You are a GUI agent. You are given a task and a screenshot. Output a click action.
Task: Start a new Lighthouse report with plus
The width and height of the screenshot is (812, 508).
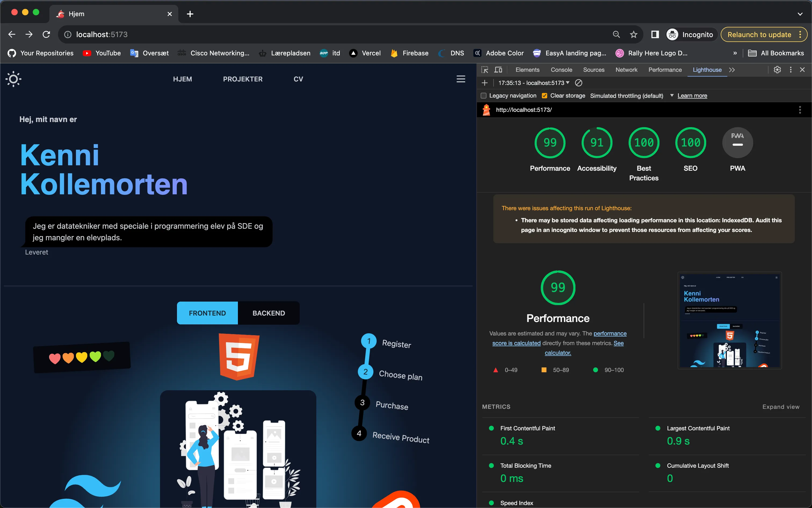484,83
